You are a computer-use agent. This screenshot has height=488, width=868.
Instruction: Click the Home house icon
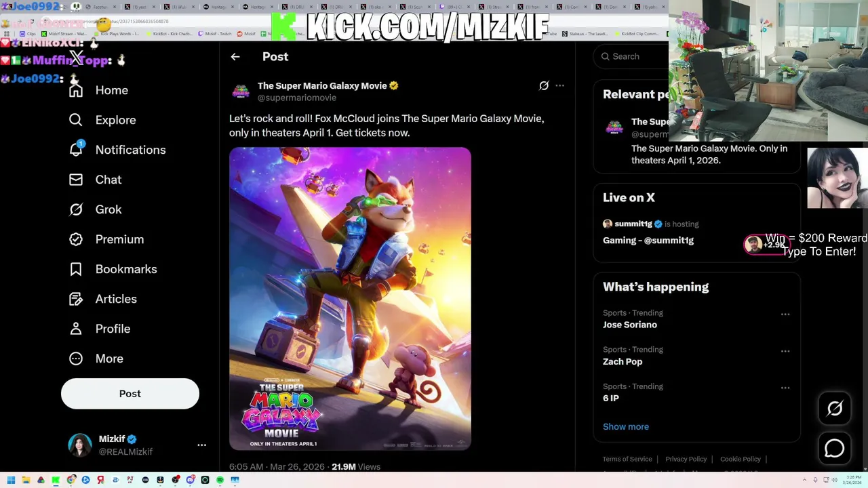[76, 90]
